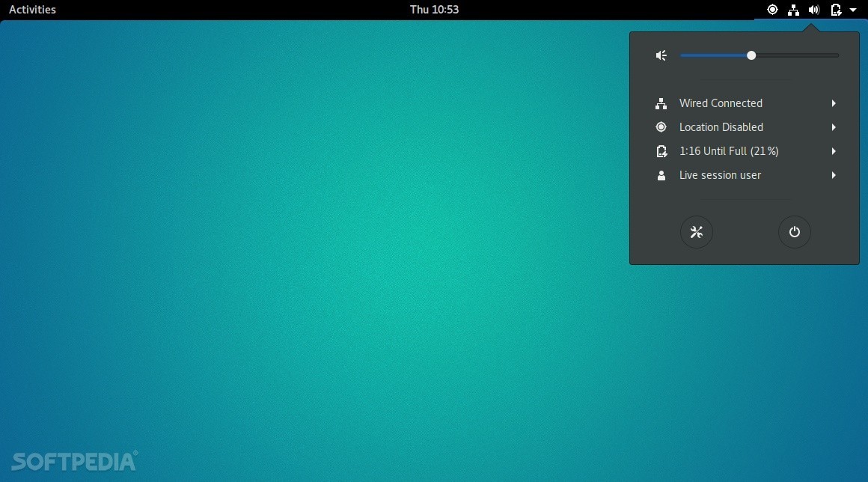This screenshot has width=868, height=482.
Task: Click the battery charging icon in the top bar
Action: [836, 10]
